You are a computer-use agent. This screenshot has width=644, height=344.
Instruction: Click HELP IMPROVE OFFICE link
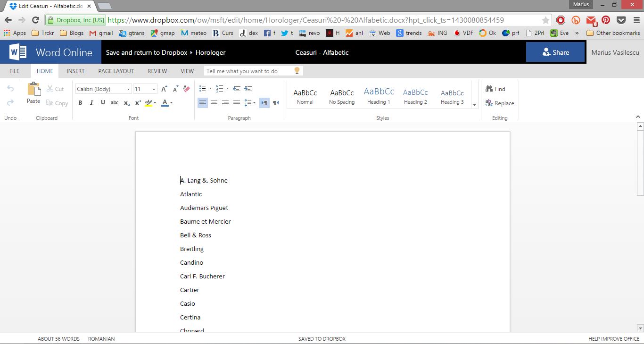coord(614,339)
